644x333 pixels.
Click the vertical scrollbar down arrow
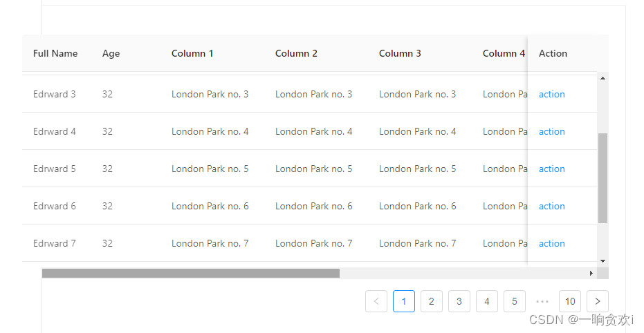[602, 260]
